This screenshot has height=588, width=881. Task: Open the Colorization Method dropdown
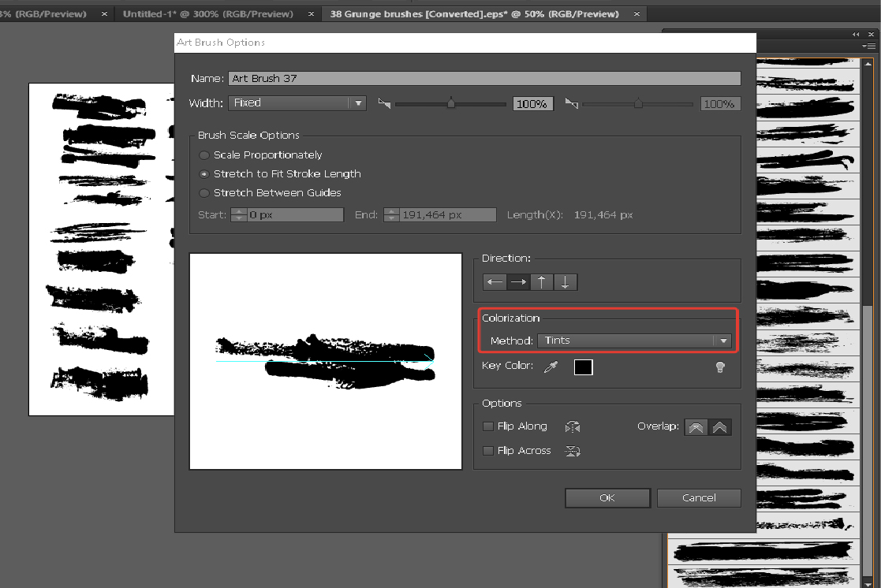coord(634,341)
